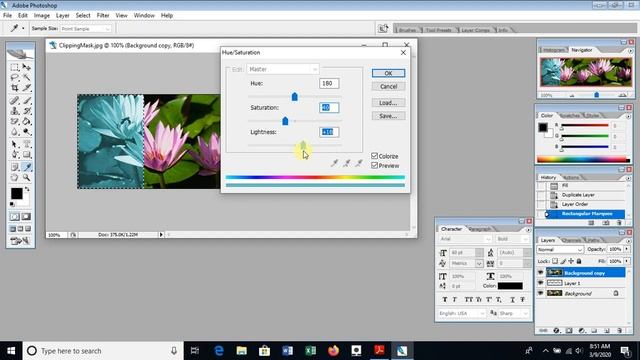Create new snapshot in History panel
Image resolution: width=640 pixels, height=360 pixels.
point(606,223)
